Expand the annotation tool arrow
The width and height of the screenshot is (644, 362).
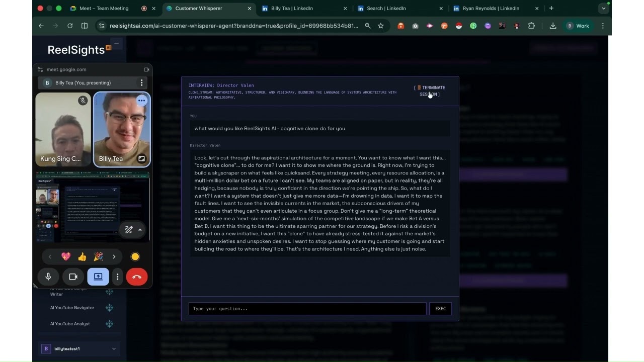(x=140, y=230)
